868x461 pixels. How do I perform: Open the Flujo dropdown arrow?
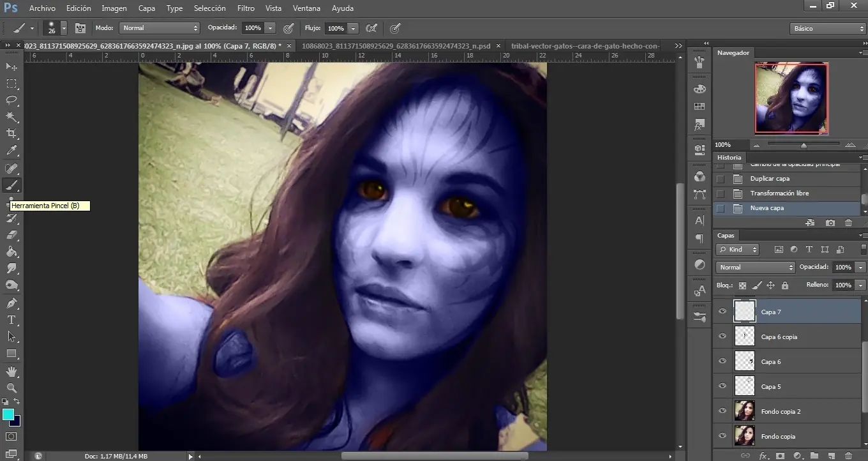[354, 28]
